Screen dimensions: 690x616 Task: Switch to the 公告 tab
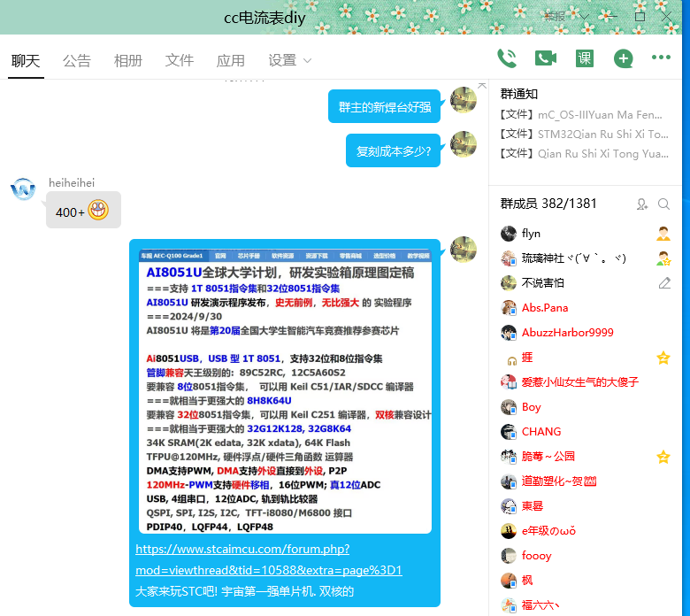pos(77,60)
